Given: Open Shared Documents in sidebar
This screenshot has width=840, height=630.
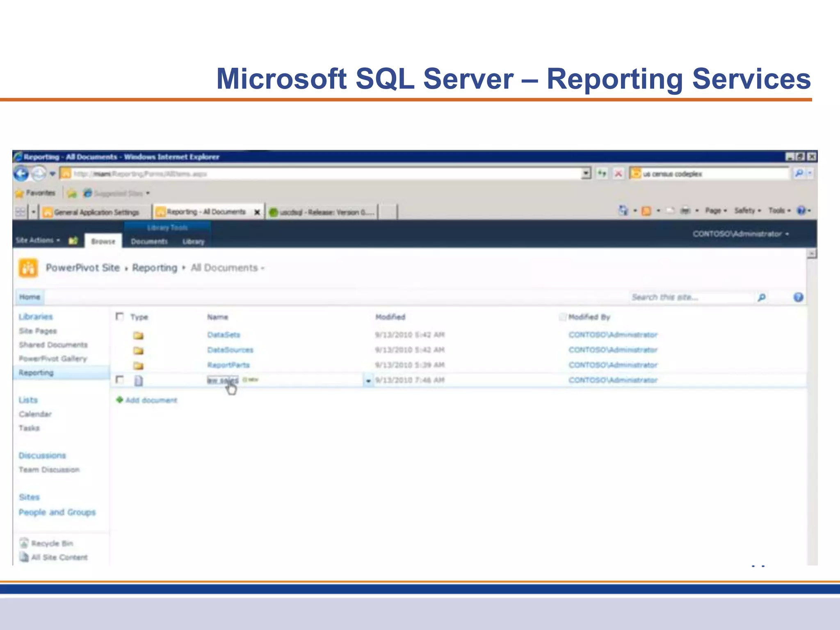Looking at the screenshot, I should tap(53, 345).
